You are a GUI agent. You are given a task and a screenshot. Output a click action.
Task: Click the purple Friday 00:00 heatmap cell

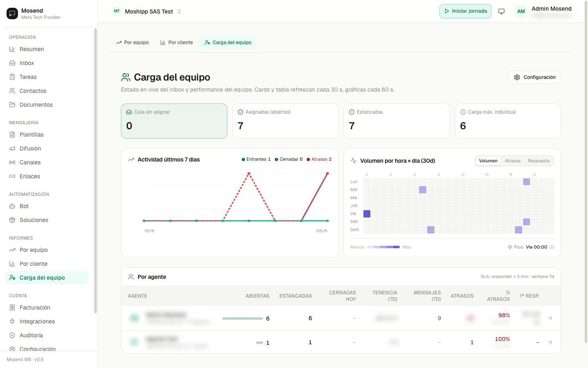367,213
